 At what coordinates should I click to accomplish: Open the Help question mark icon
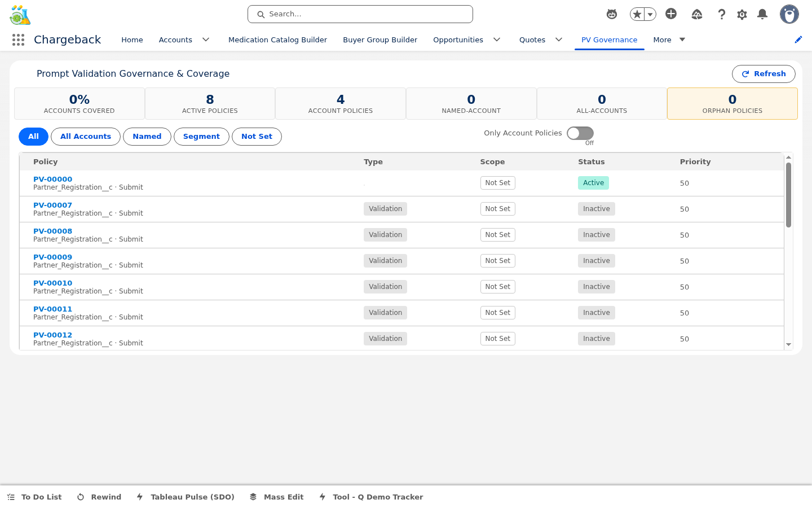722,14
